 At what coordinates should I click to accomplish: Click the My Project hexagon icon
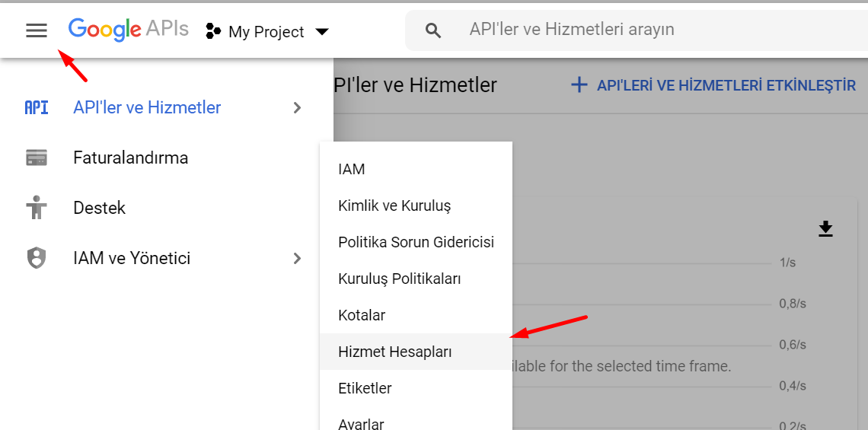click(x=213, y=31)
